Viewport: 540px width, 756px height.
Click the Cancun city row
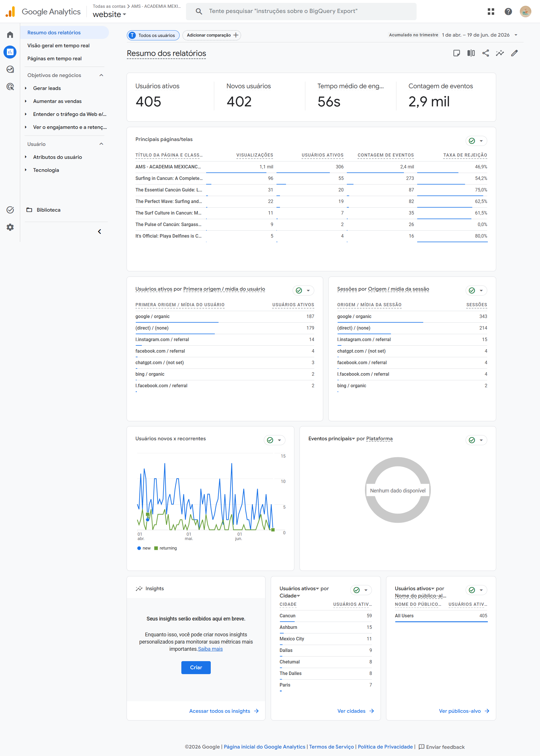(x=325, y=616)
